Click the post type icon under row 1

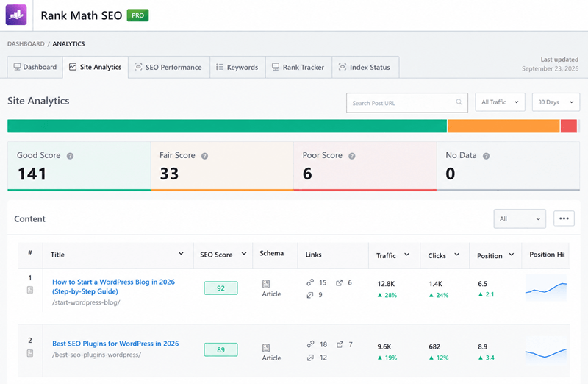30,290
